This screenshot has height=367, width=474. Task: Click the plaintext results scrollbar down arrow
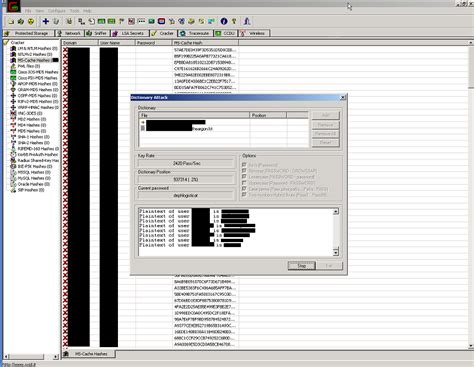[336, 252]
